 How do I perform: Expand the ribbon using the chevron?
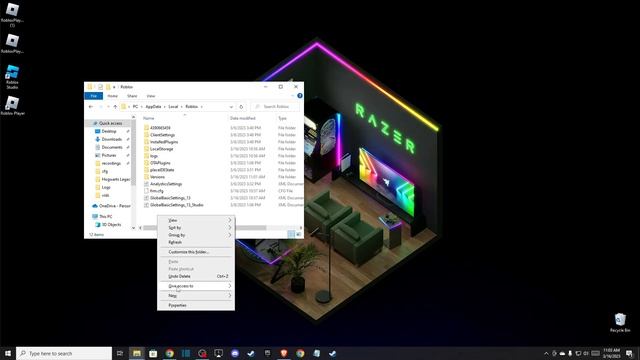[293, 96]
